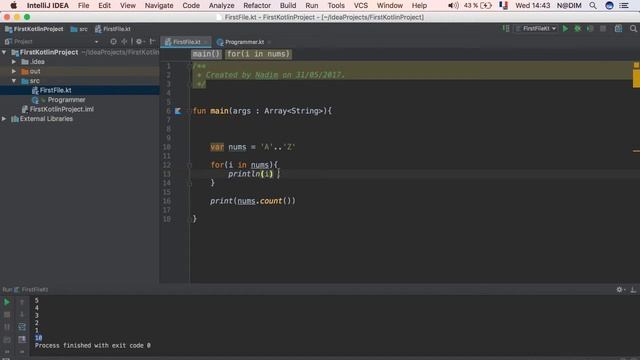Click src in the navigation bar
Screen dimensions: 640x360
point(79,29)
